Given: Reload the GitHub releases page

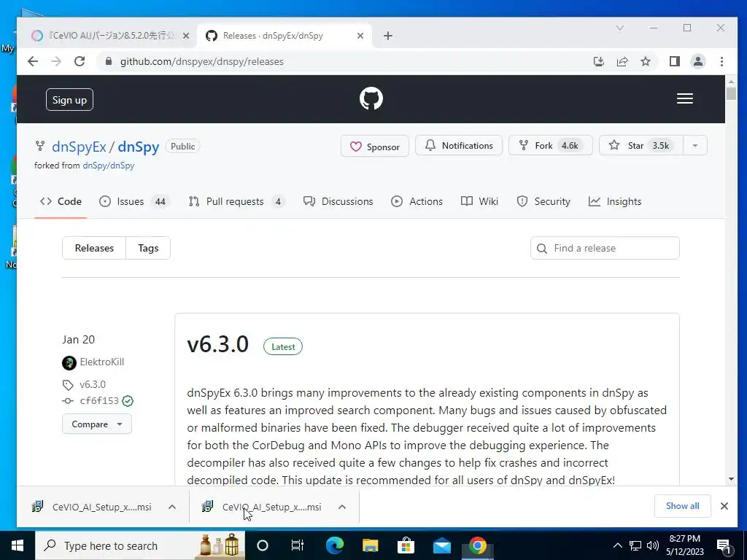Looking at the screenshot, I should point(80,61).
